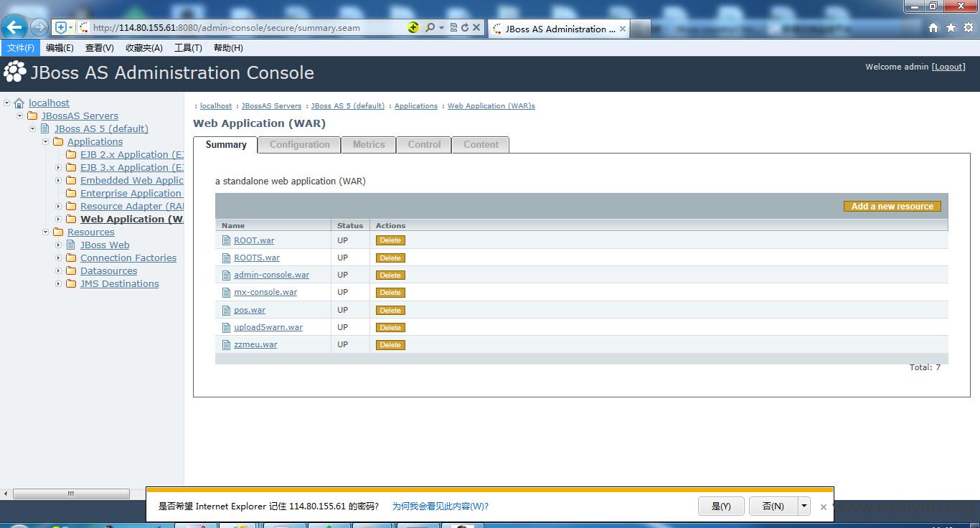Switch to the Metrics tab
Screen dimensions: 980x528
coord(369,144)
